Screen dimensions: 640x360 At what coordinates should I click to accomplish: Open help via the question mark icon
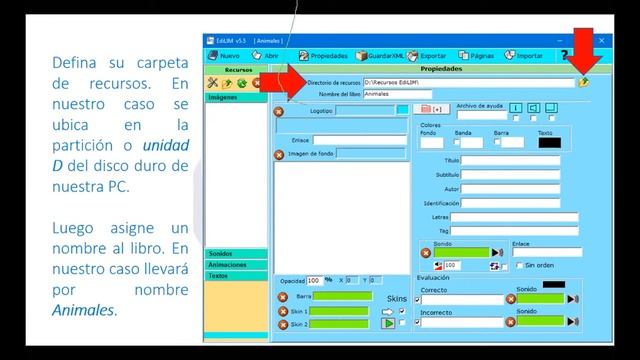(564, 56)
